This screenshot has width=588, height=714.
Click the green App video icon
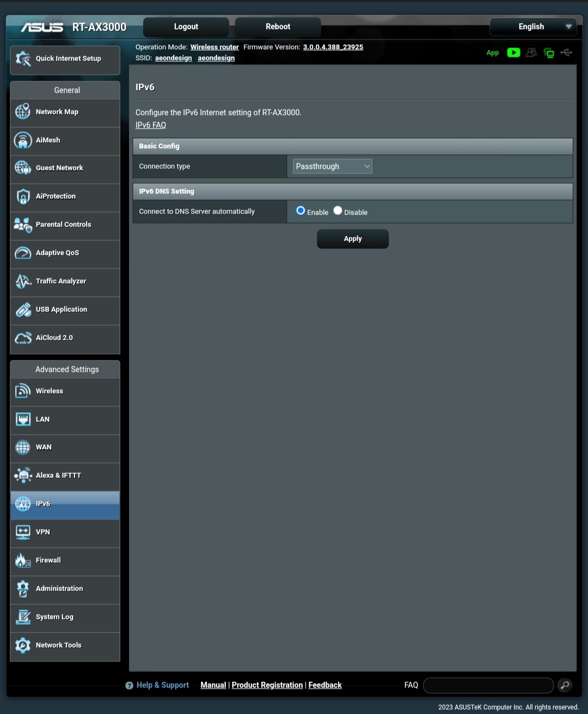point(513,53)
